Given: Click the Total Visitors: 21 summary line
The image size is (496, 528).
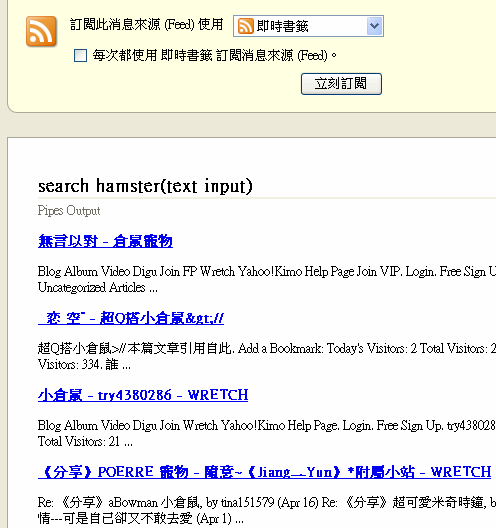Looking at the screenshot, I should (85, 441).
